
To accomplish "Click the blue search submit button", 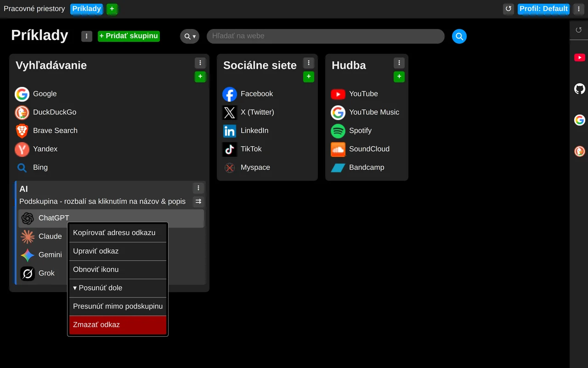I will (x=459, y=36).
